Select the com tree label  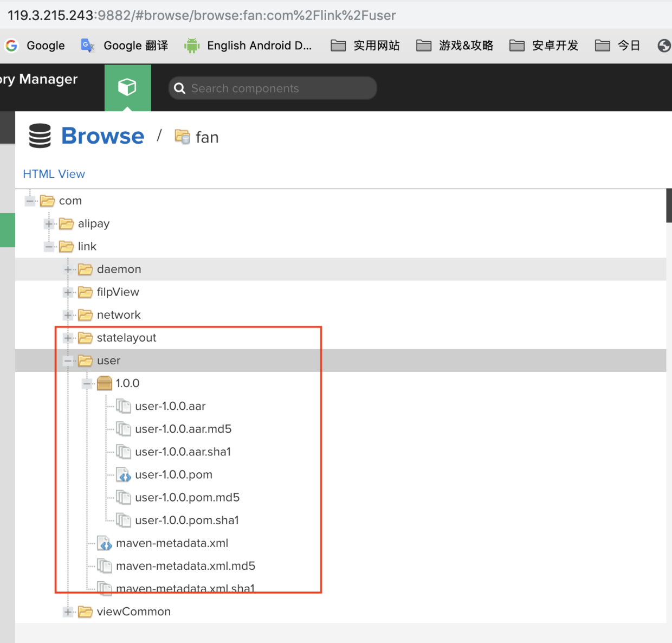pos(70,201)
